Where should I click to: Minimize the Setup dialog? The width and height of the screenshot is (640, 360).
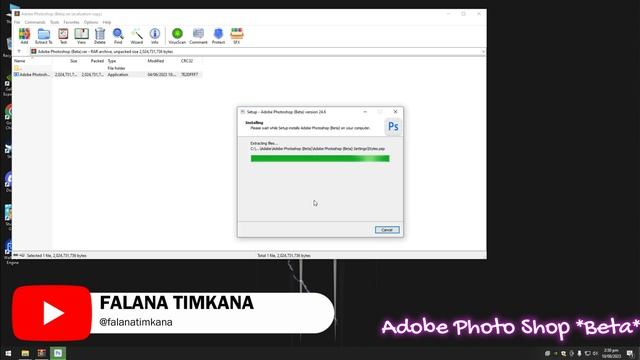365,111
